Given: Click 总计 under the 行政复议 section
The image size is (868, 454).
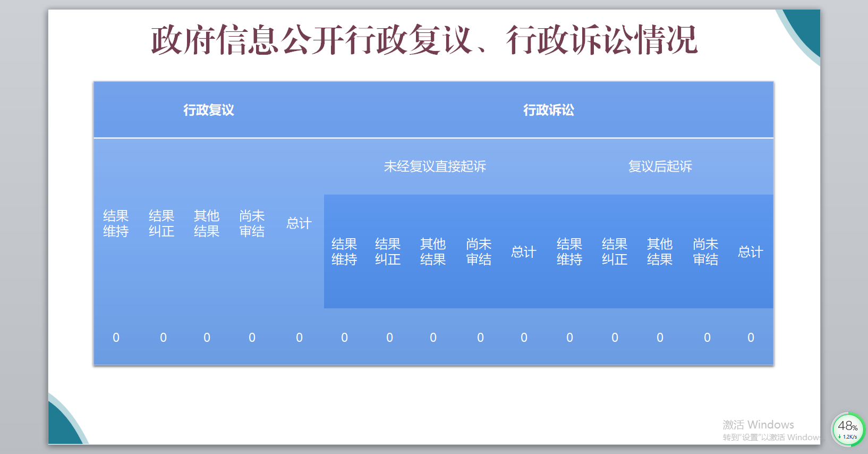Looking at the screenshot, I should [x=299, y=223].
